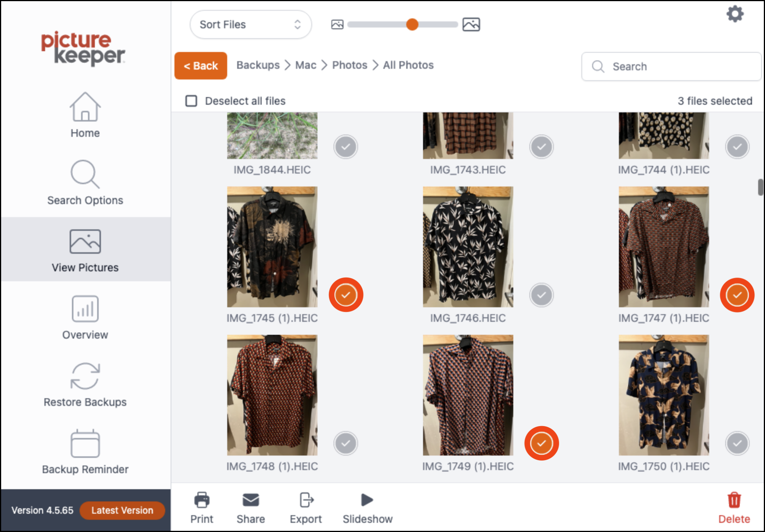Go to Mac breadcrumb
765x532 pixels.
tap(306, 65)
